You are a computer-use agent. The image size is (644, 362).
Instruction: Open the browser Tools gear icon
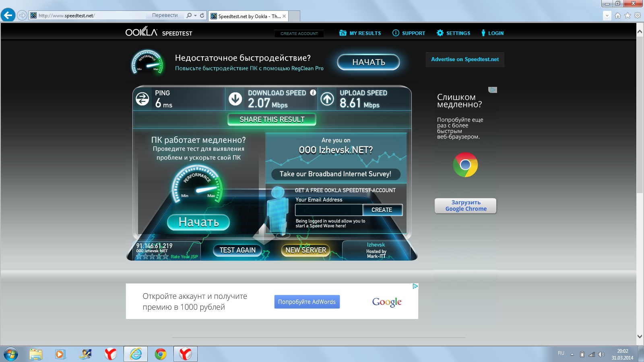[638, 15]
